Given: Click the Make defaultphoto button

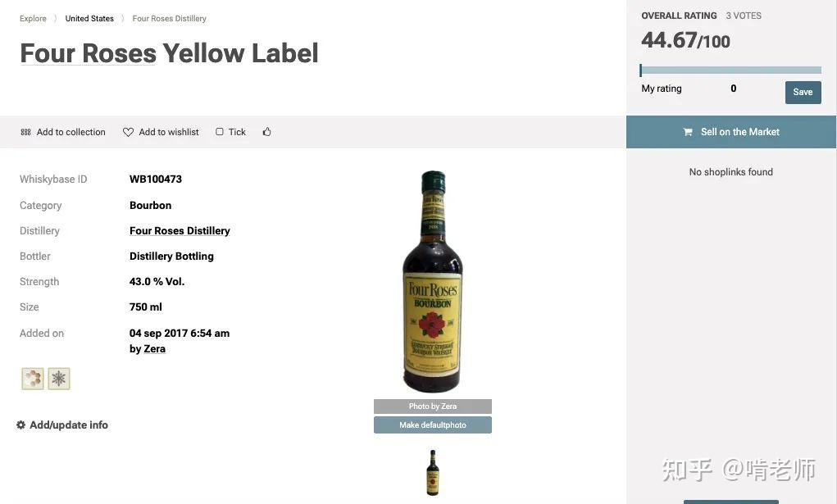Looking at the screenshot, I should (432, 425).
